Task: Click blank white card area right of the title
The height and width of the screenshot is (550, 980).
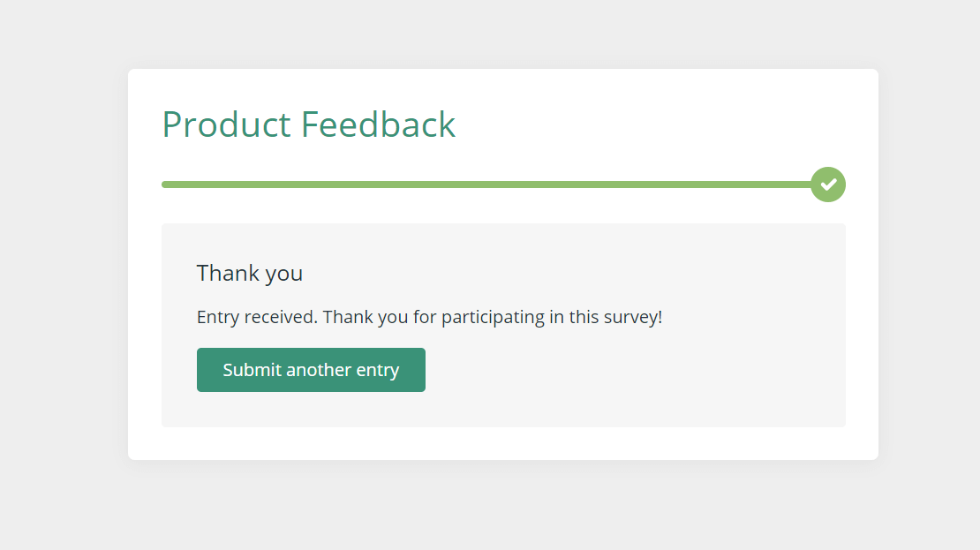Action: click(656, 124)
